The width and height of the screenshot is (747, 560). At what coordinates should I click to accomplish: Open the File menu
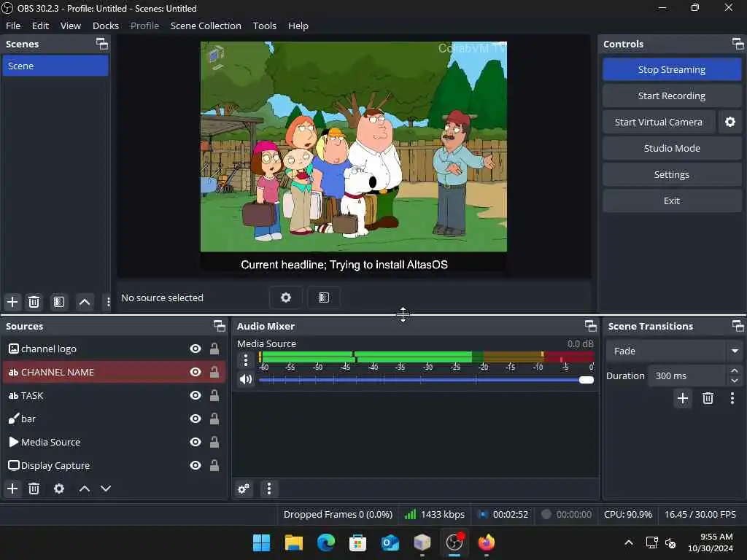point(13,26)
